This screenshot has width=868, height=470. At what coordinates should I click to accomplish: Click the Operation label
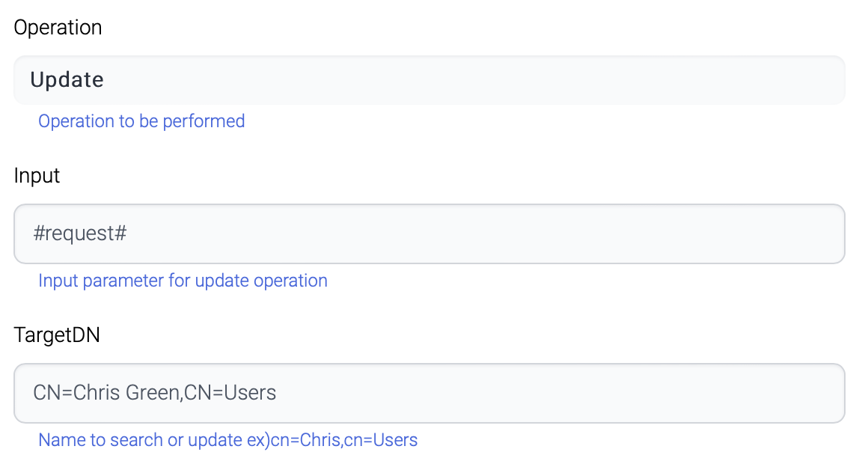coord(58,28)
